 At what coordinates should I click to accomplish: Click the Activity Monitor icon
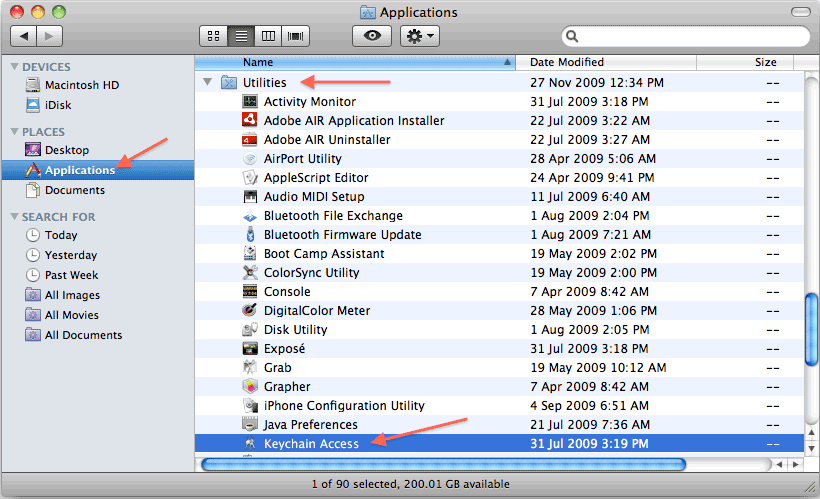[250, 101]
